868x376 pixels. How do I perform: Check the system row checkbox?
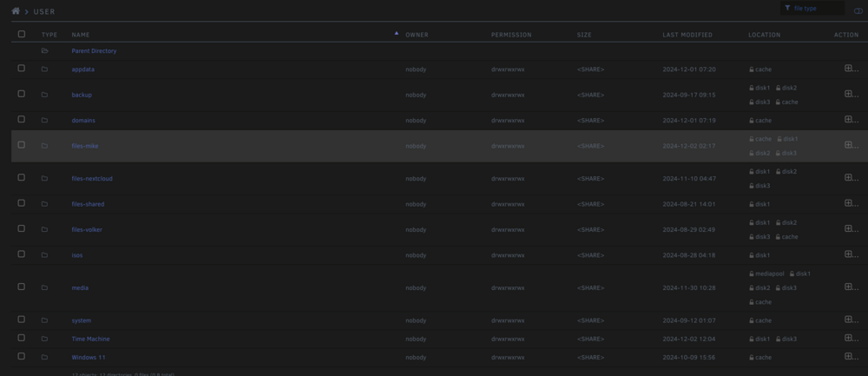[x=22, y=320]
